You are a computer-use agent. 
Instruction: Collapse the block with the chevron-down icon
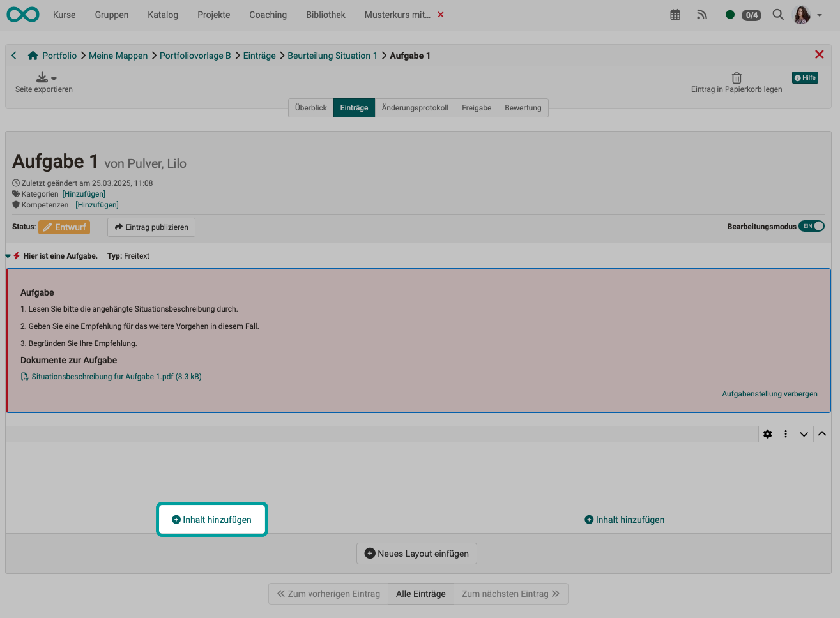point(804,433)
